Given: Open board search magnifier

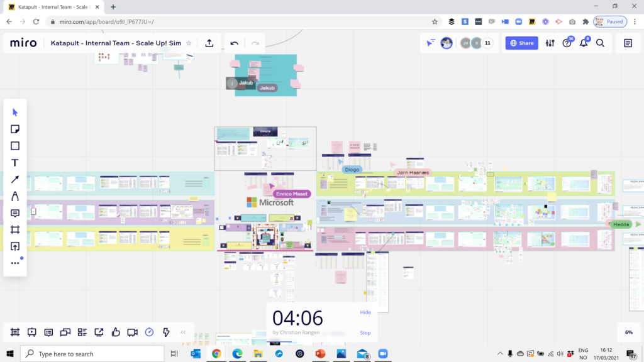Looking at the screenshot, I should (x=600, y=43).
